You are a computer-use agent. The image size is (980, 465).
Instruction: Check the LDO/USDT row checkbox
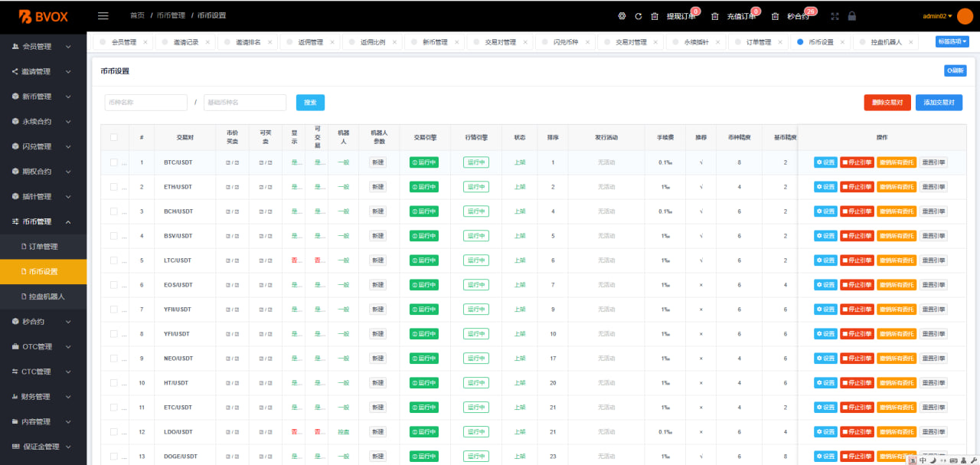coord(114,432)
